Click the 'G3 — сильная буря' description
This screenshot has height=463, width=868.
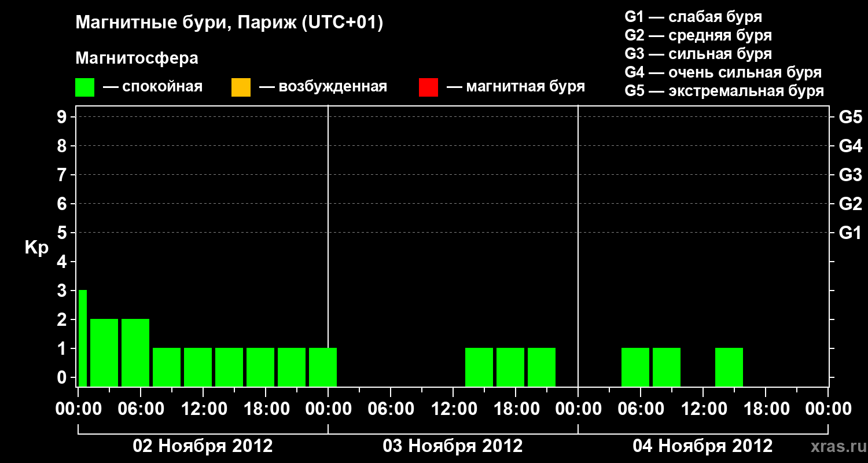coord(698,54)
